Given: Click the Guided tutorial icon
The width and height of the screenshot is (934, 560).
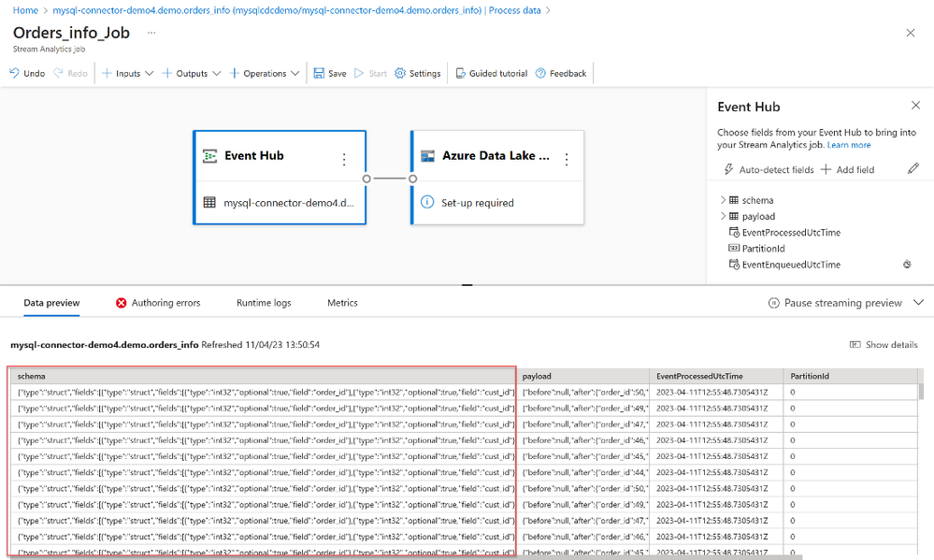Looking at the screenshot, I should 460,73.
